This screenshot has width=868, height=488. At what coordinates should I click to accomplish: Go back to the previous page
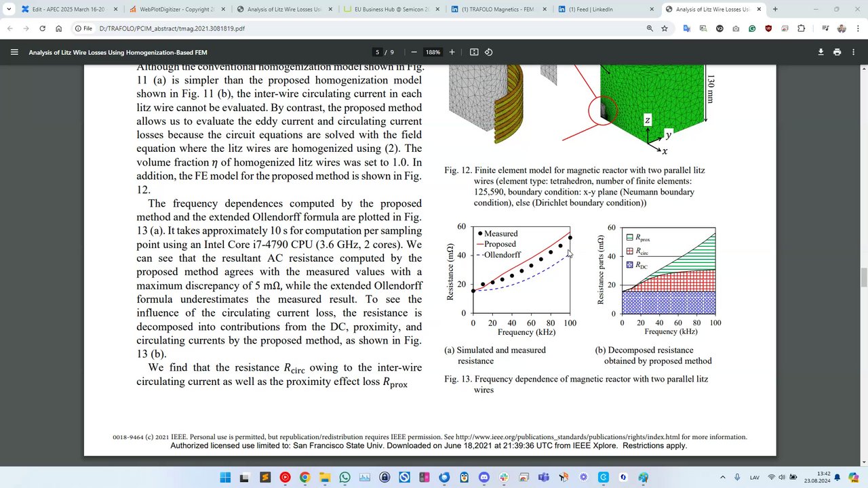click(9, 28)
